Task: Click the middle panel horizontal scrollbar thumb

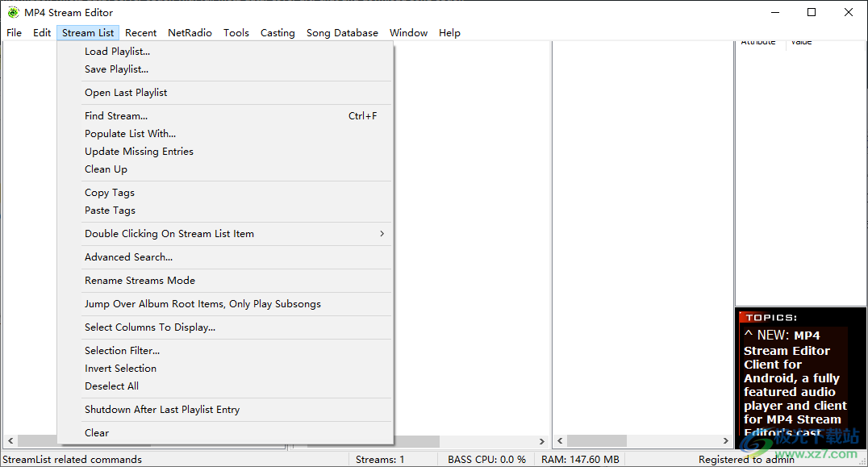Action: click(x=596, y=441)
